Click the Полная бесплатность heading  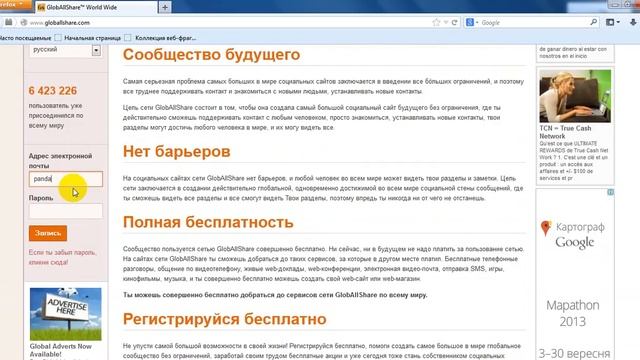point(208,222)
